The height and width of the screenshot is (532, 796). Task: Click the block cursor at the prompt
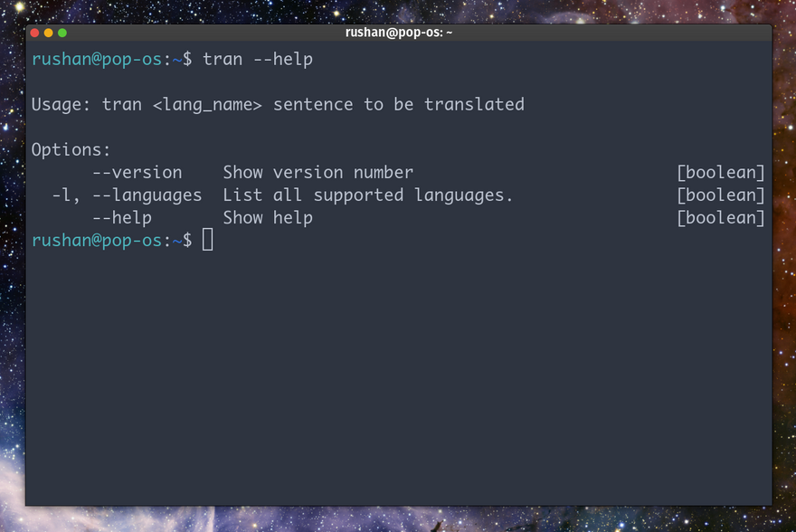coord(208,240)
